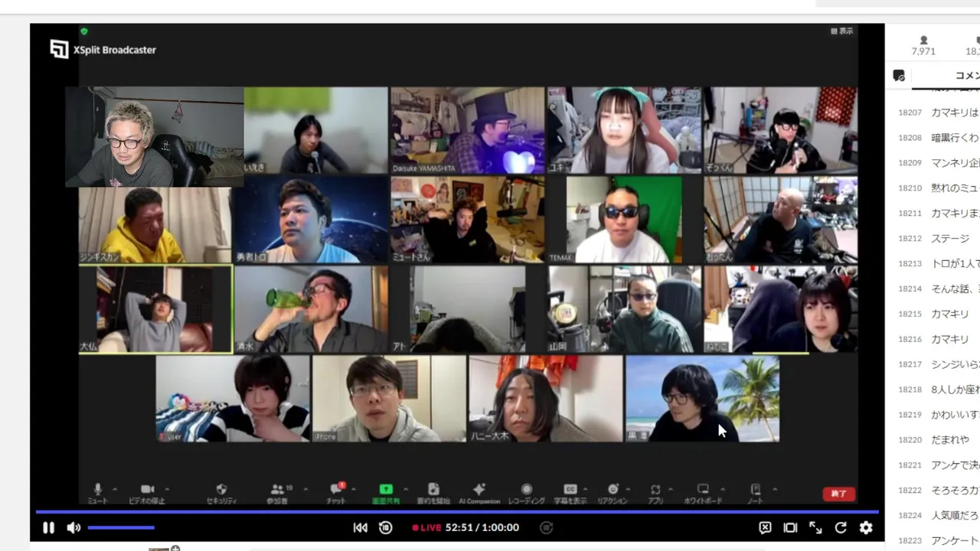Enter fullscreen mode in the player

pyautogui.click(x=815, y=527)
